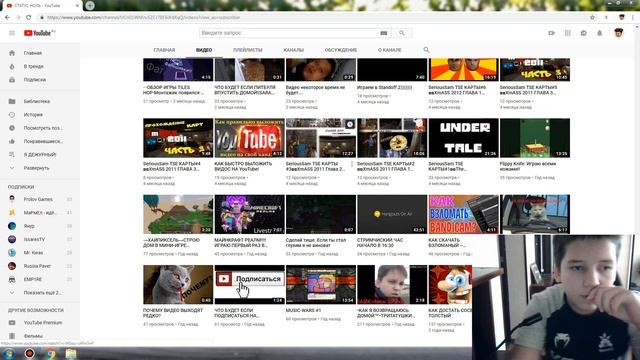Click the red recorder icon in taskbar
640x360 pixels.
pos(29,353)
